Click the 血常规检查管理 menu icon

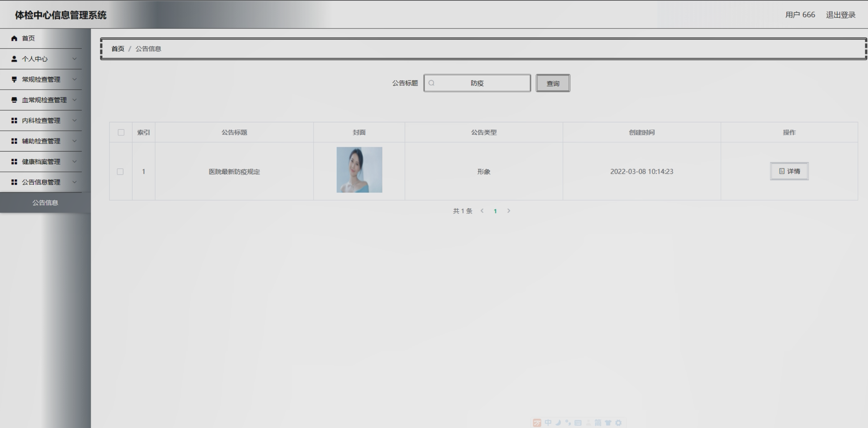click(x=14, y=100)
